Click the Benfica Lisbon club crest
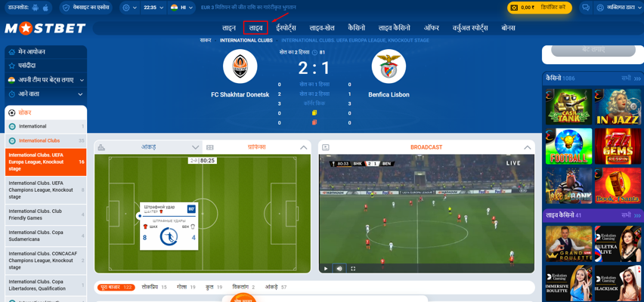644x302 pixels. click(x=389, y=66)
